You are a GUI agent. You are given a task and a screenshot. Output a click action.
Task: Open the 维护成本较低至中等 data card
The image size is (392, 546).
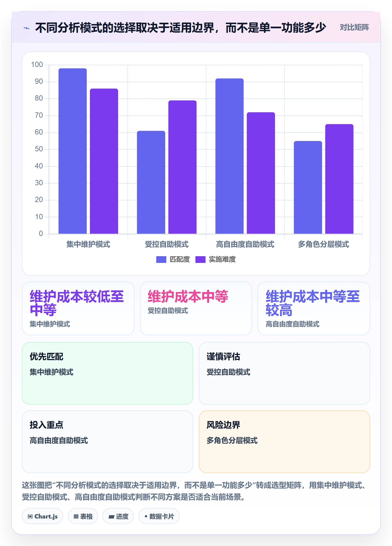(78, 308)
